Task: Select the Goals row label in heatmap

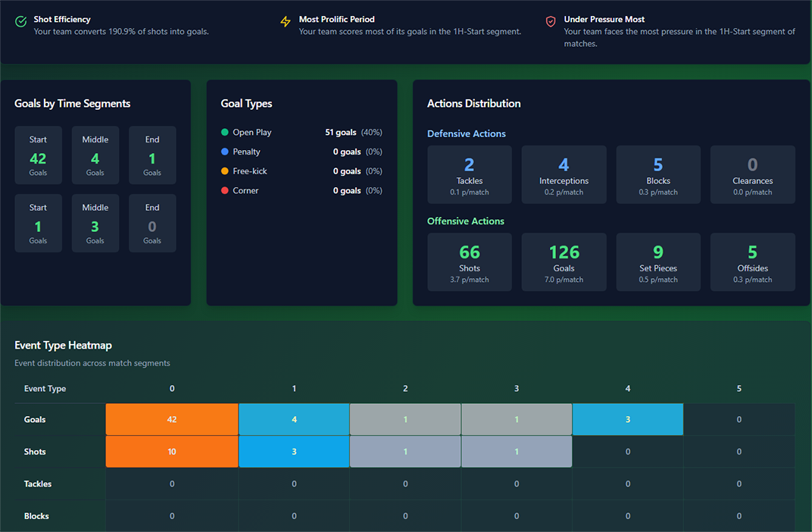Action: pyautogui.click(x=35, y=419)
